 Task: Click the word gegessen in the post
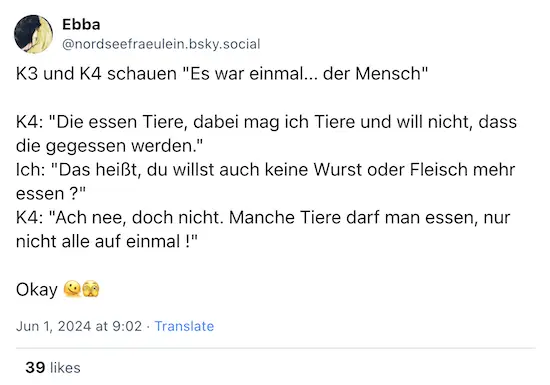coord(86,146)
